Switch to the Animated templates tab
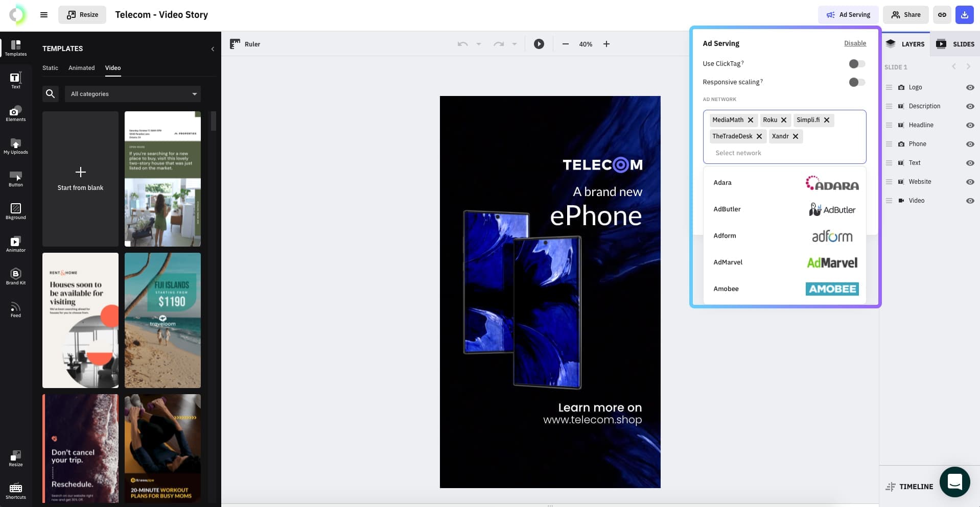Viewport: 980px width, 507px height. (82, 68)
